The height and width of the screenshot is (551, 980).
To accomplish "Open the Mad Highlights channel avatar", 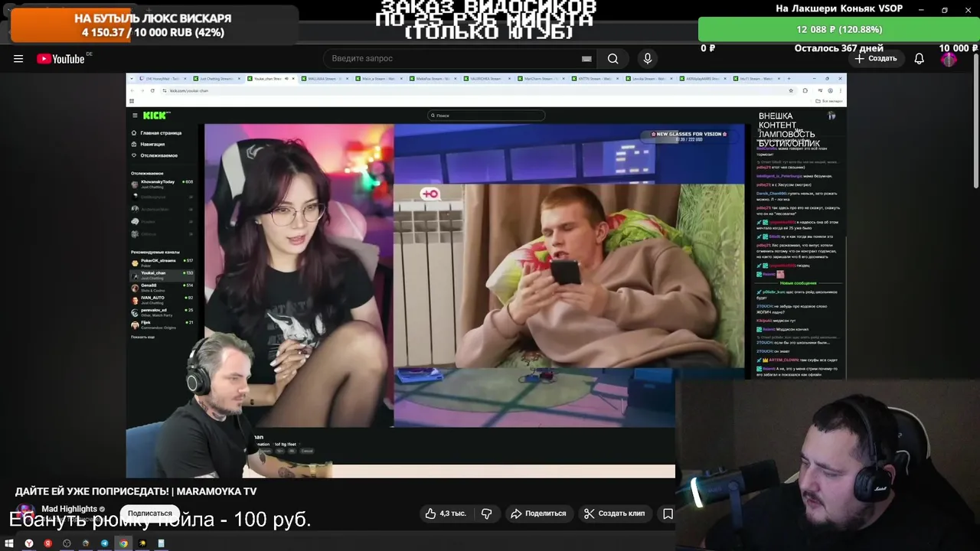I will (x=26, y=513).
